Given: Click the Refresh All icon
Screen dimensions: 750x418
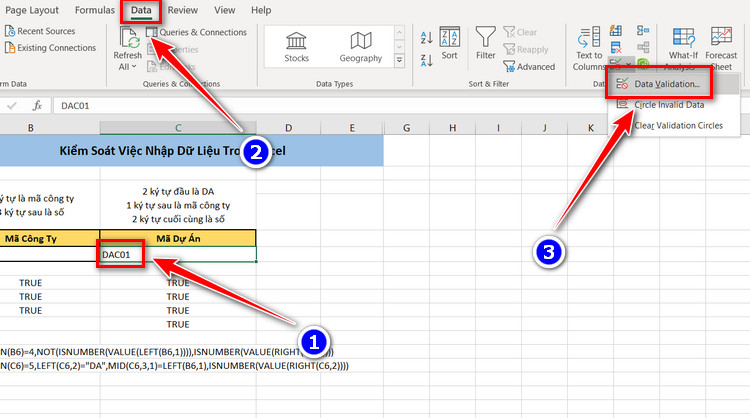Looking at the screenshot, I should 128,38.
